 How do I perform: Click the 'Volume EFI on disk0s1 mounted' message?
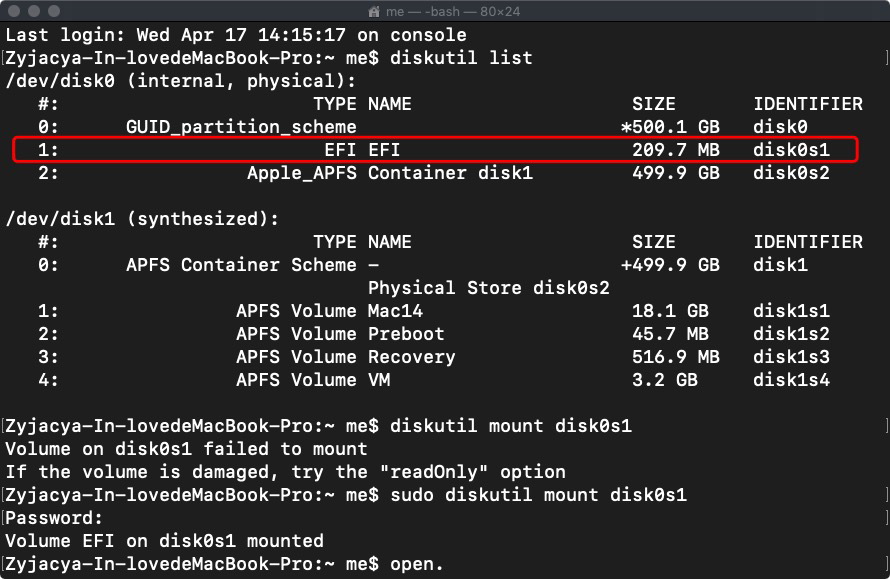click(x=165, y=541)
